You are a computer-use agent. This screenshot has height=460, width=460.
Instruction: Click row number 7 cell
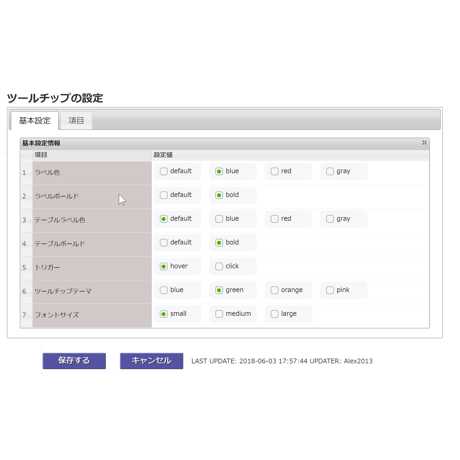26,315
